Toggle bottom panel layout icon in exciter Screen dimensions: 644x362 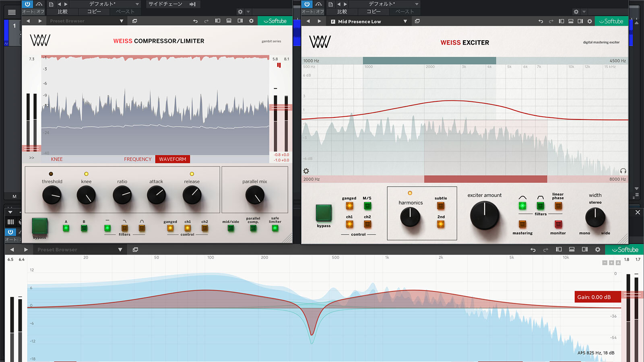coord(571,21)
